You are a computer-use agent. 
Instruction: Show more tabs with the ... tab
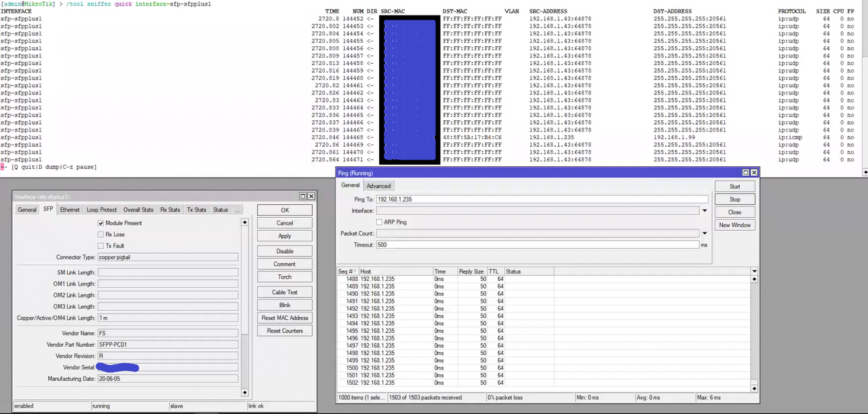click(237, 210)
